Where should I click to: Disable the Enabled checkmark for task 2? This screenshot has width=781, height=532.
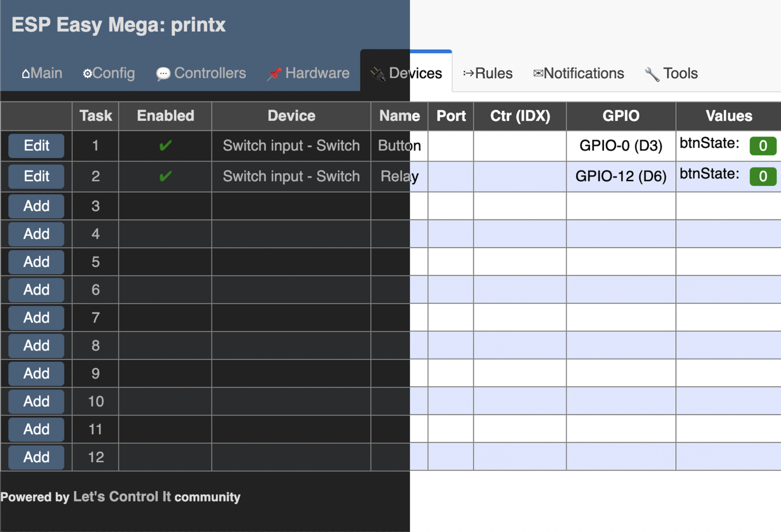165,176
